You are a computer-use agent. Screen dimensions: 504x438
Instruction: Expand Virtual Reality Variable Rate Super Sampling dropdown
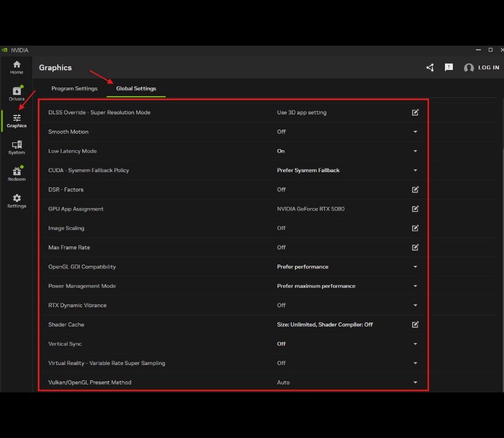coord(415,363)
